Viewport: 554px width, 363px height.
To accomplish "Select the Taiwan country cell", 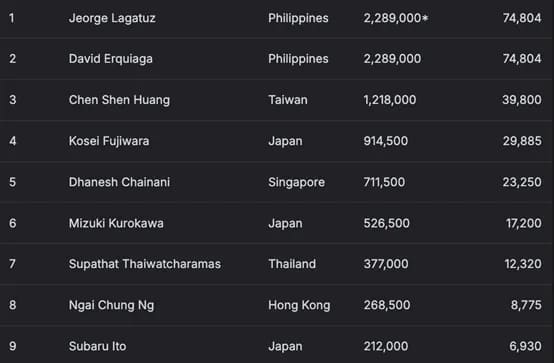I will (288, 100).
